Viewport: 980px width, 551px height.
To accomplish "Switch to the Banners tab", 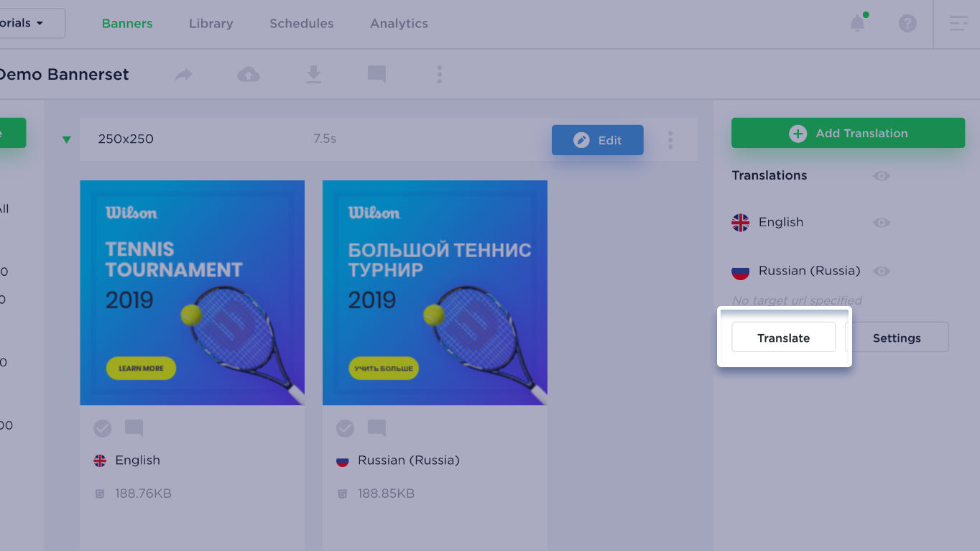I will tap(127, 23).
